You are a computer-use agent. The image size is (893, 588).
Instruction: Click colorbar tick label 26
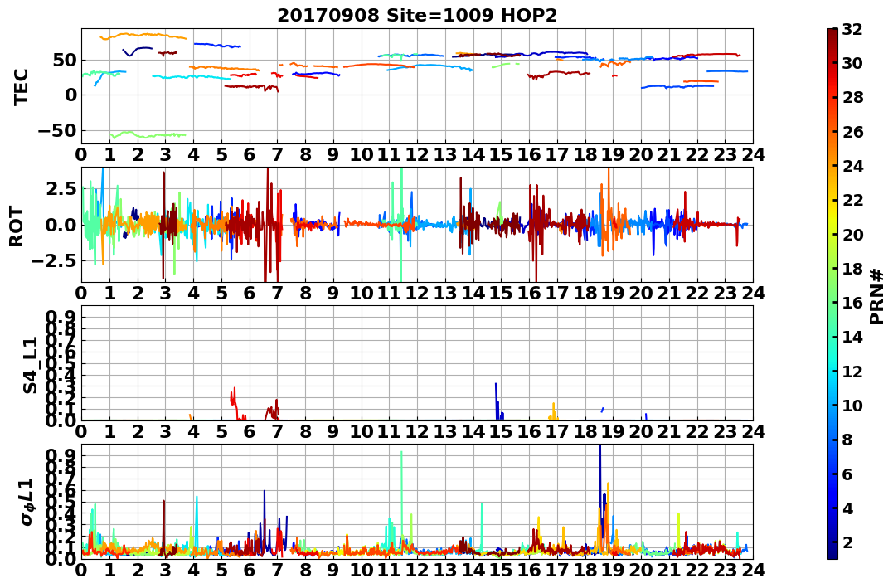tap(852, 132)
